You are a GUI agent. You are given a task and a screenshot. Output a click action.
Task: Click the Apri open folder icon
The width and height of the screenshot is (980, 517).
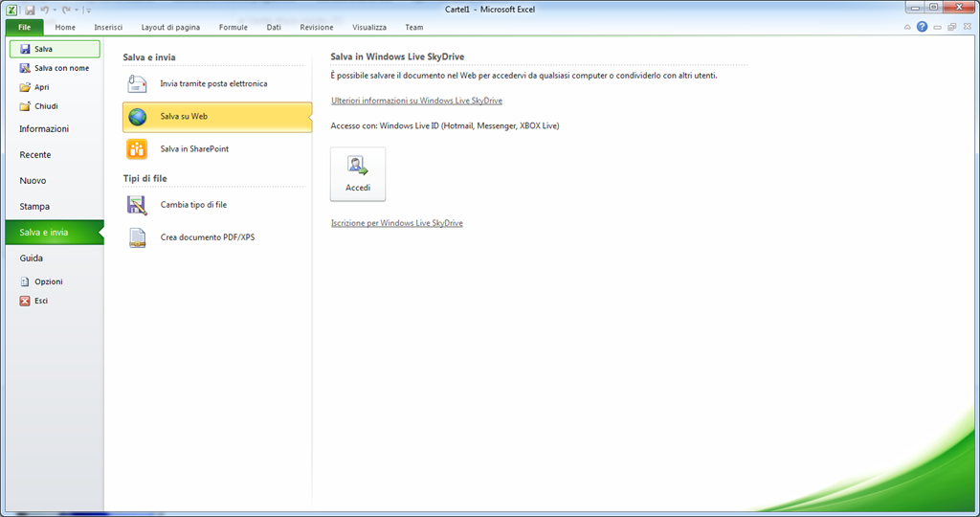pyautogui.click(x=25, y=87)
